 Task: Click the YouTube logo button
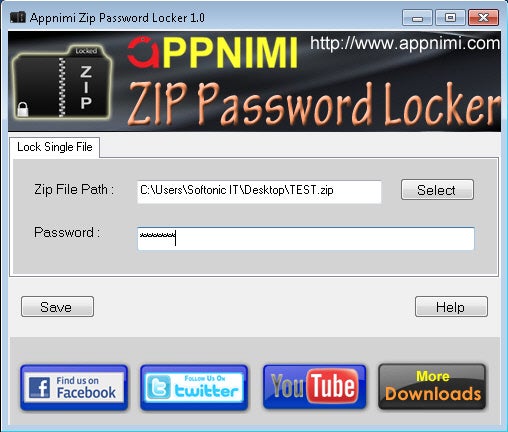[x=314, y=387]
